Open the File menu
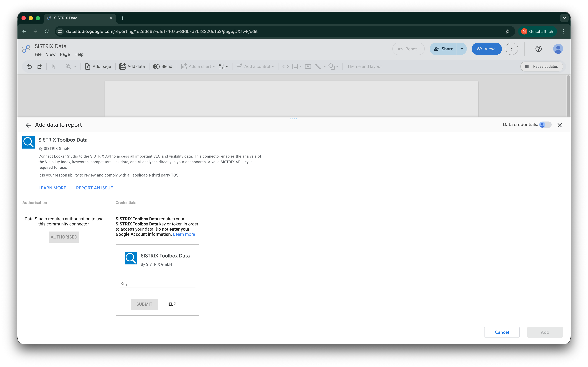Screen dimensions: 588x367 point(38,54)
